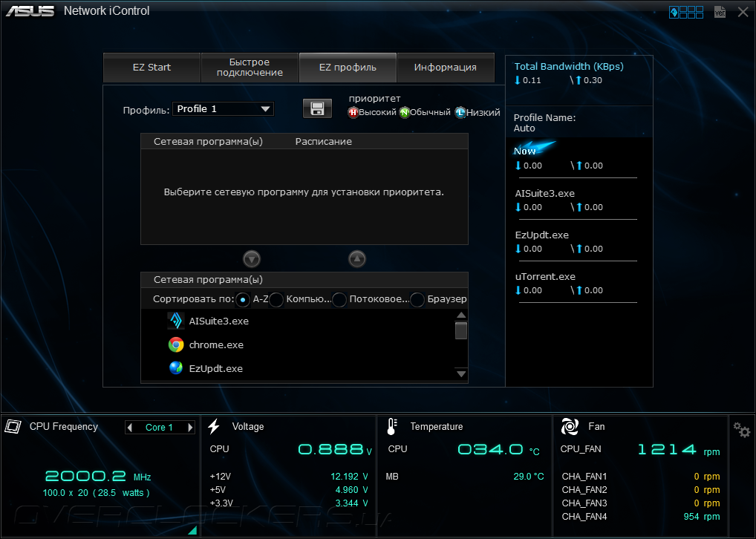This screenshot has height=539, width=756.
Task: Click the CPU_FAN 1214 rpm reading
Action: point(679,450)
